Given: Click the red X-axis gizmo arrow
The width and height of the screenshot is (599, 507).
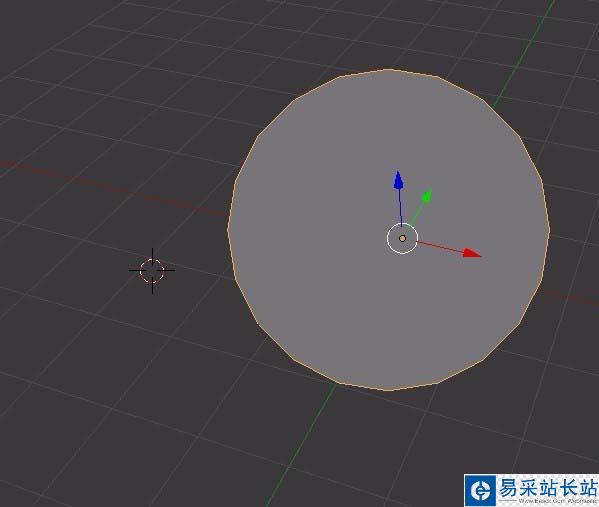Looking at the screenshot, I should pyautogui.click(x=471, y=253).
